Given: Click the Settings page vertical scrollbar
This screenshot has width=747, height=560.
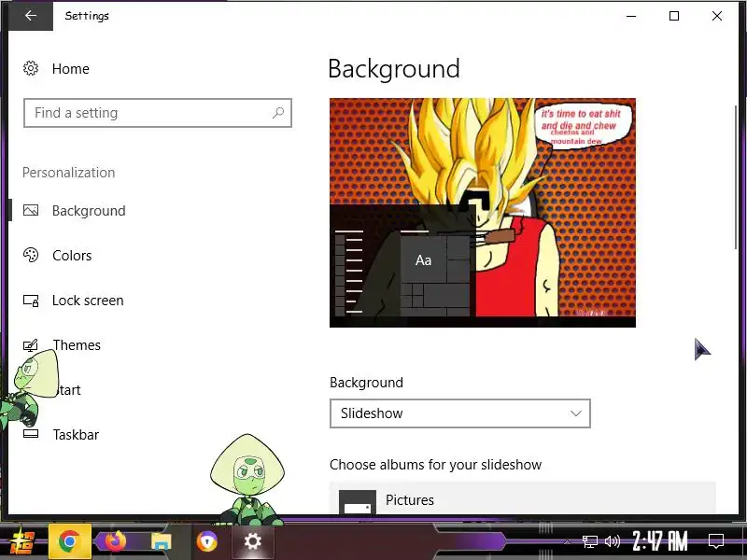Looking at the screenshot, I should click(x=737, y=176).
